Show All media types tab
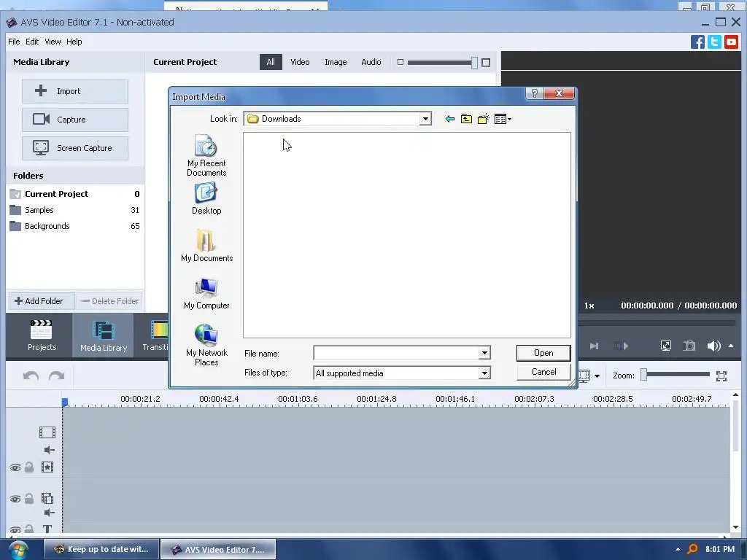This screenshot has width=747, height=560. (x=271, y=62)
